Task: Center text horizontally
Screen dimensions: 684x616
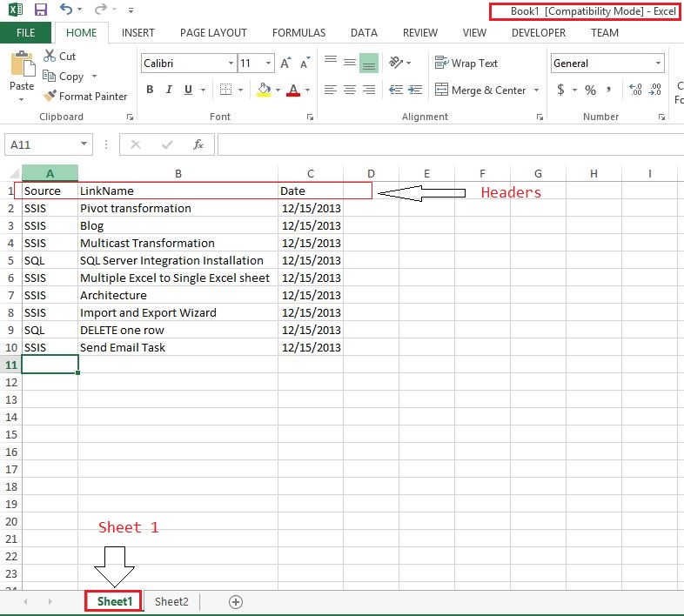Action: [350, 90]
